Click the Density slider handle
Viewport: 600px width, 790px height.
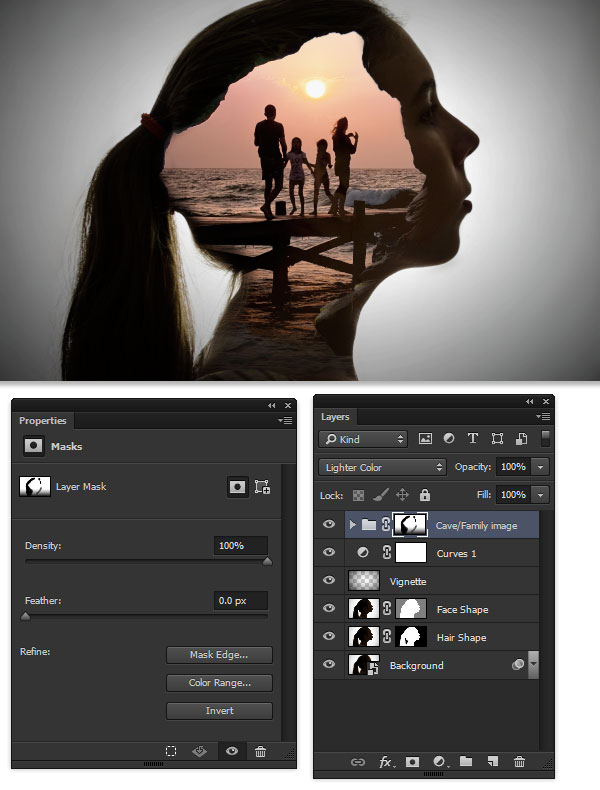tap(268, 561)
